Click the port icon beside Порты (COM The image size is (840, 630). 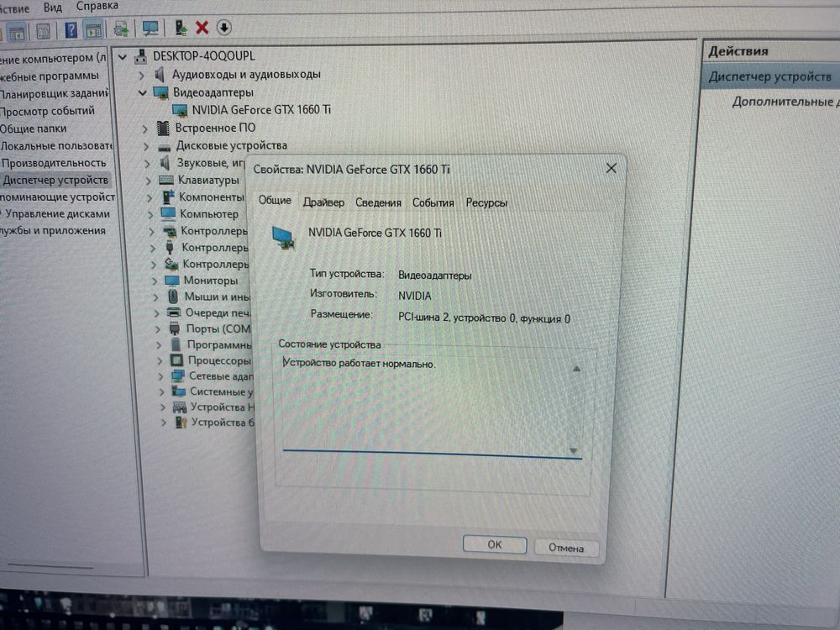point(175,328)
